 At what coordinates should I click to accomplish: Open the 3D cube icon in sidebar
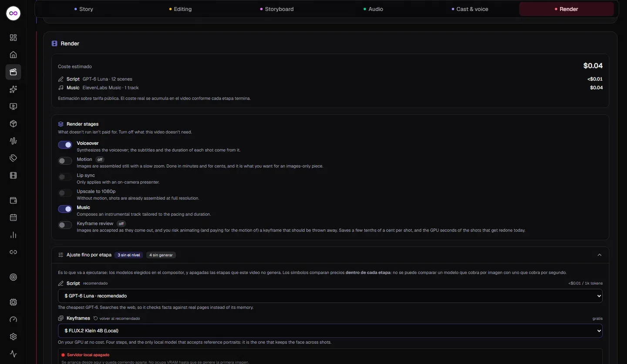pyautogui.click(x=13, y=124)
